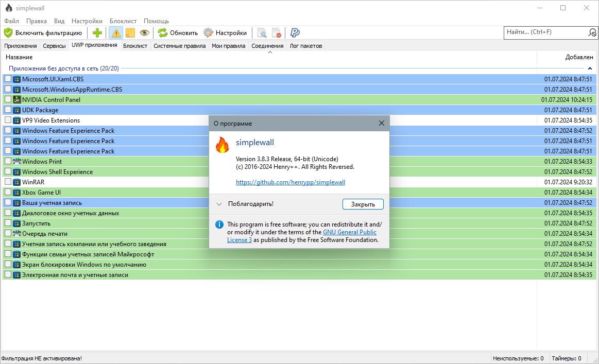Screen dimensions: 599x364
Task: Click the VP9 Video Extensions app icon
Action: [x=16, y=120]
